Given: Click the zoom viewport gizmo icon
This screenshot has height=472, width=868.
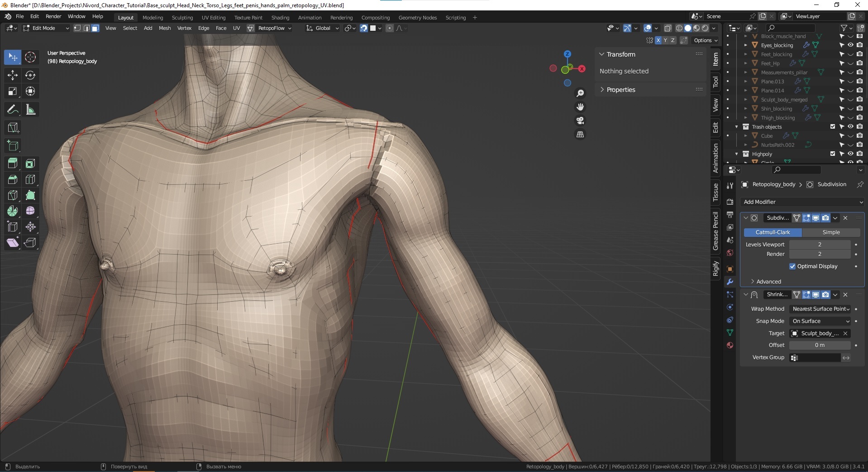Looking at the screenshot, I should click(x=580, y=93).
